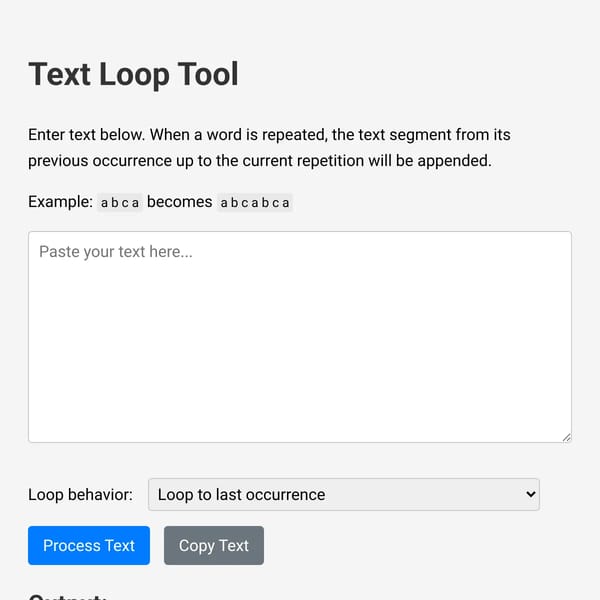Click the 'Text Loop Tool' heading
Viewport: 600px width, 600px height.
134,74
